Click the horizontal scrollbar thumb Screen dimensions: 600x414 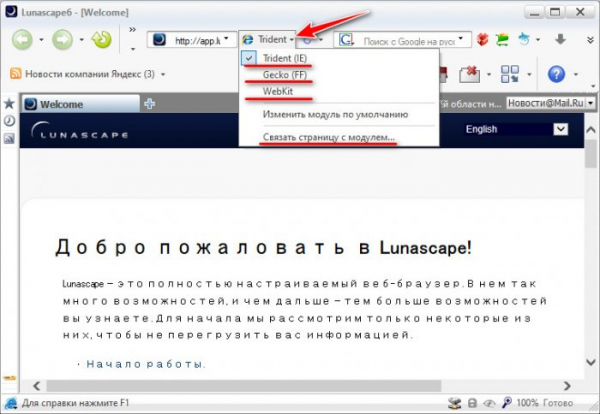click(244, 386)
